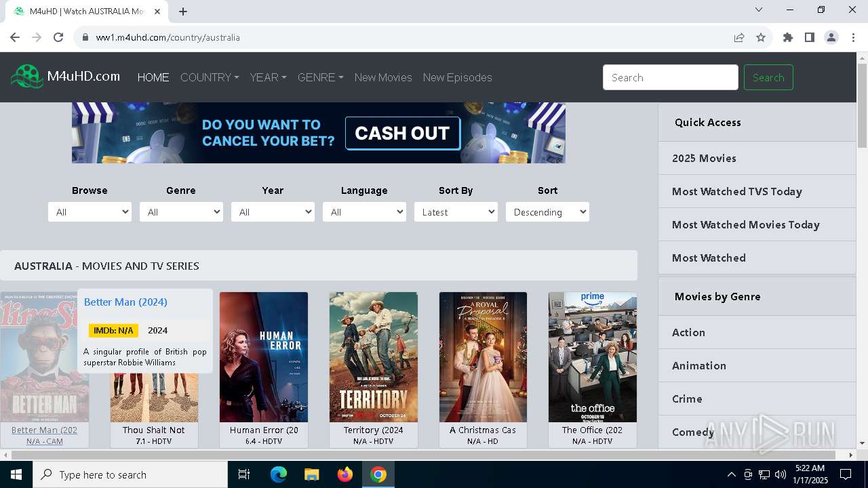Open the Genre filter dropdown

pos(181,212)
